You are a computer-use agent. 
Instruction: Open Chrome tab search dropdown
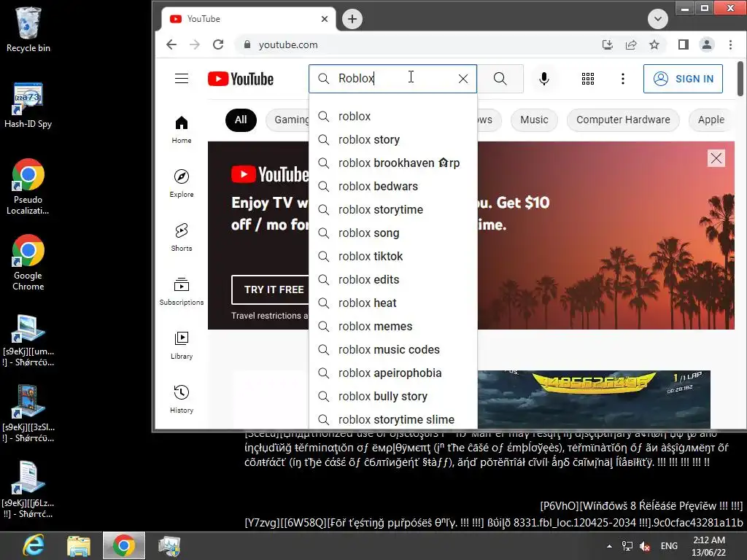[x=658, y=19]
